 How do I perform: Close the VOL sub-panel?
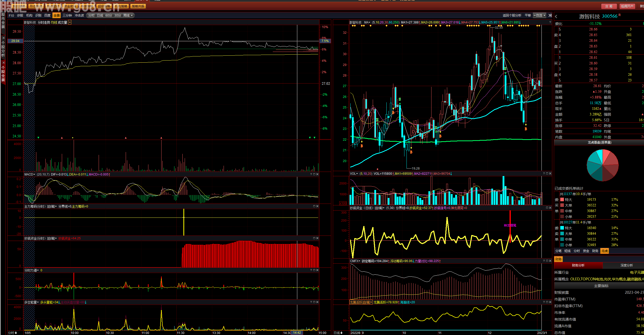[x=550, y=174]
